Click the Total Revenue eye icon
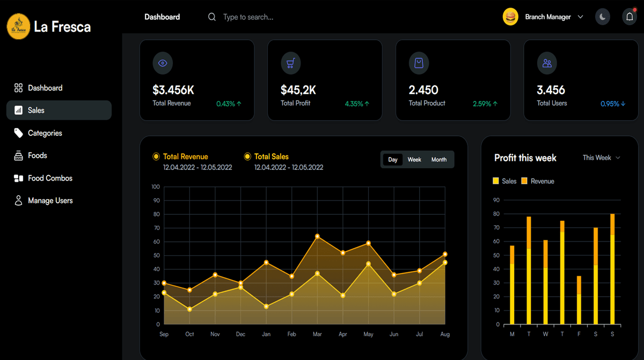 click(x=163, y=63)
